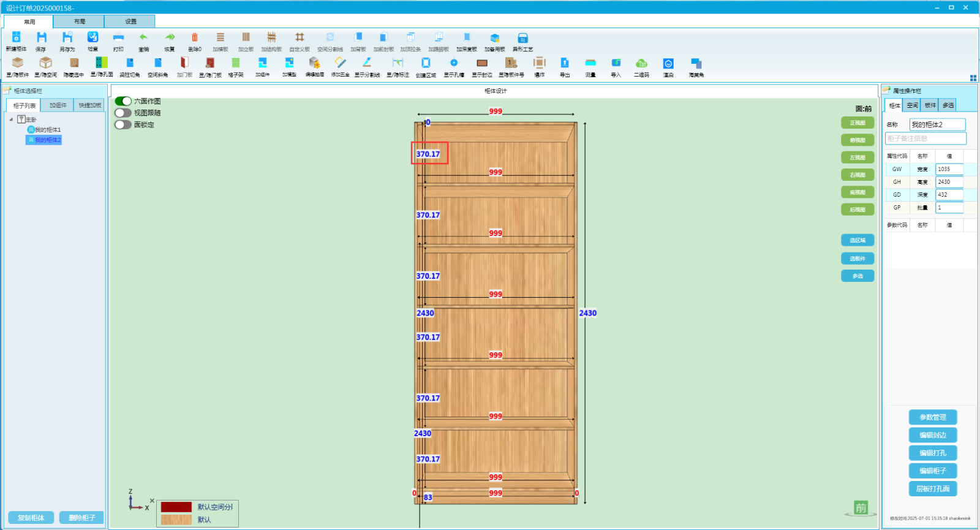This screenshot has width=980, height=530.
Task: Toggle 显/隐板件 board visibility icon
Action: (x=18, y=62)
